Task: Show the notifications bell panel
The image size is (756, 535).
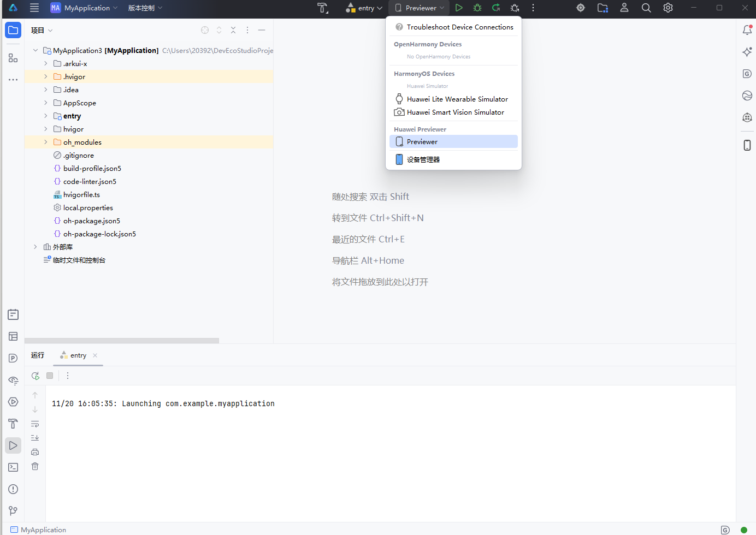Action: click(x=747, y=30)
